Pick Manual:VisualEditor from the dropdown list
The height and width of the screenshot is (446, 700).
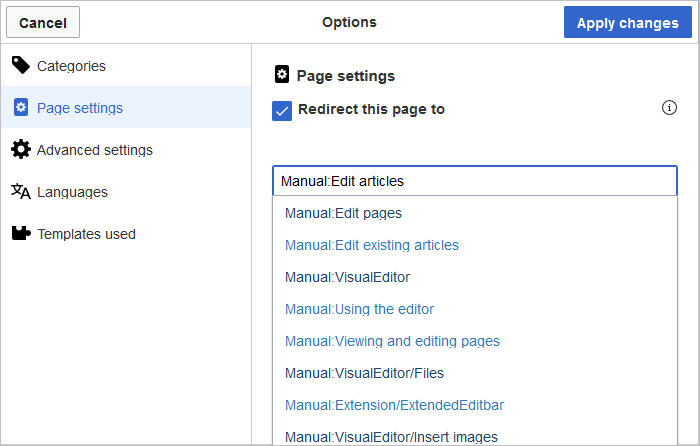(347, 277)
